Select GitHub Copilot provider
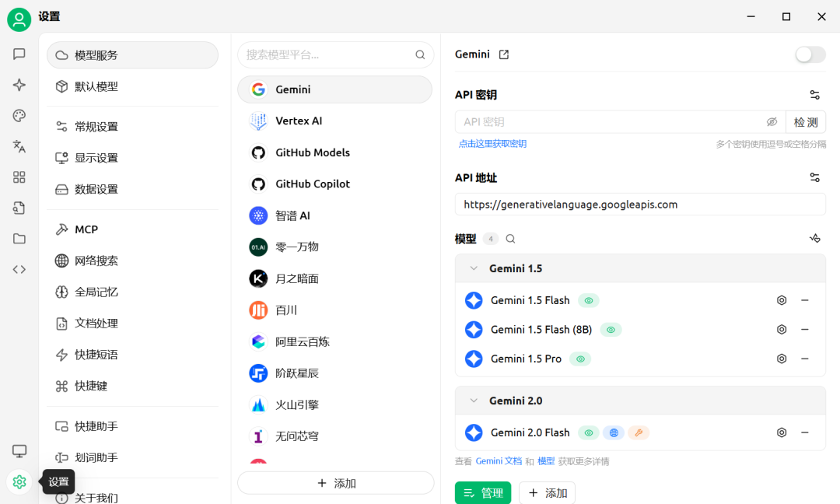Viewport: 840px width, 504px height. 334,184
